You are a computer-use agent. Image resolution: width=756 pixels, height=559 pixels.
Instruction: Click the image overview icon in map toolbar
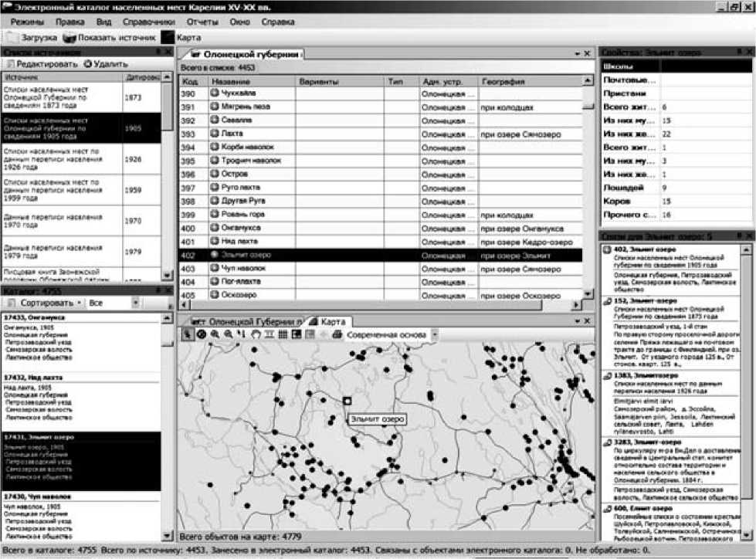click(296, 334)
